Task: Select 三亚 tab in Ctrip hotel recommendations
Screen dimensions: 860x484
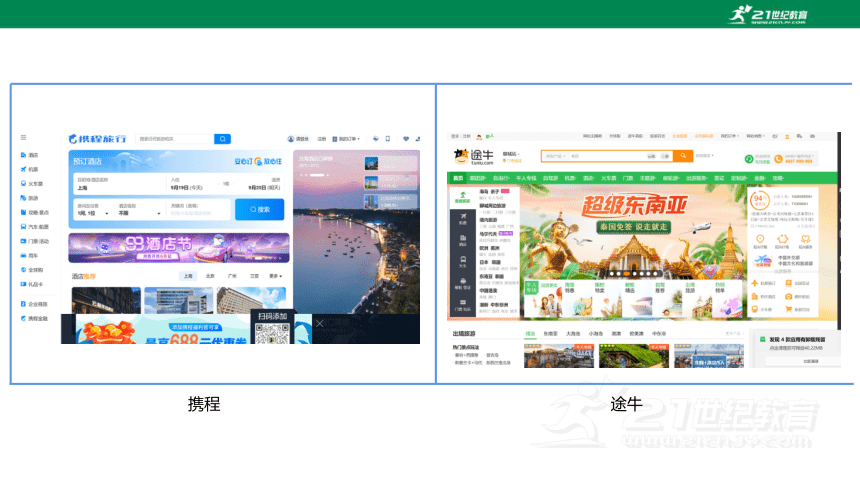Action: pos(254,276)
